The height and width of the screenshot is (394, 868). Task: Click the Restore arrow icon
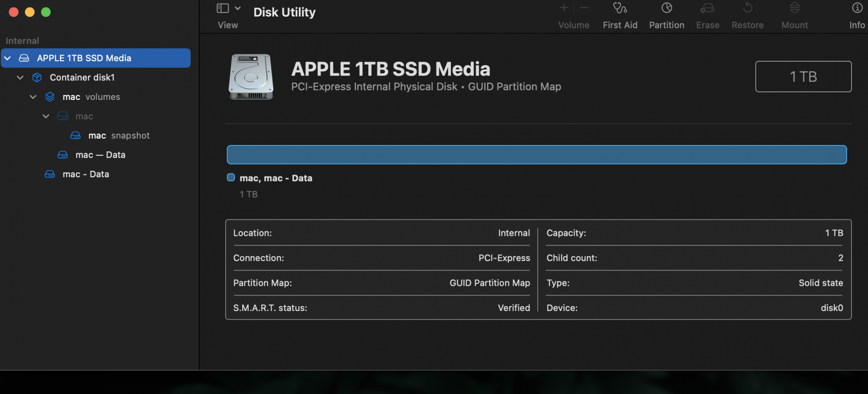747,8
